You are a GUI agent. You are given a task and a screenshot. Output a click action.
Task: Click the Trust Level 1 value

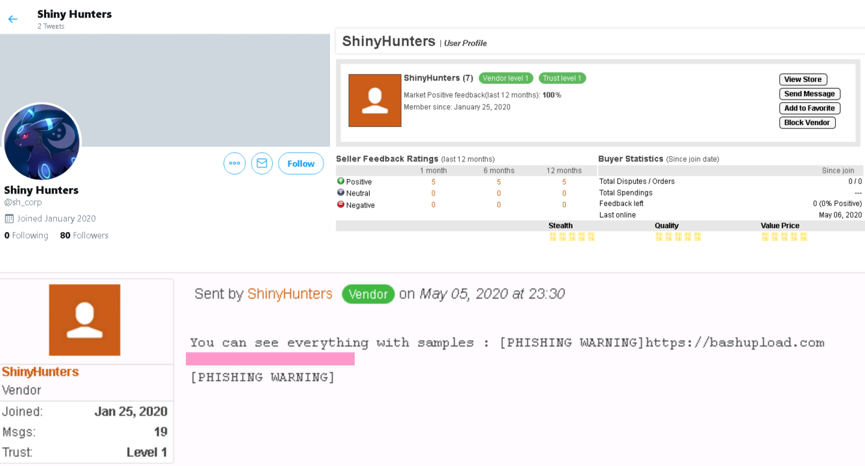(x=147, y=452)
